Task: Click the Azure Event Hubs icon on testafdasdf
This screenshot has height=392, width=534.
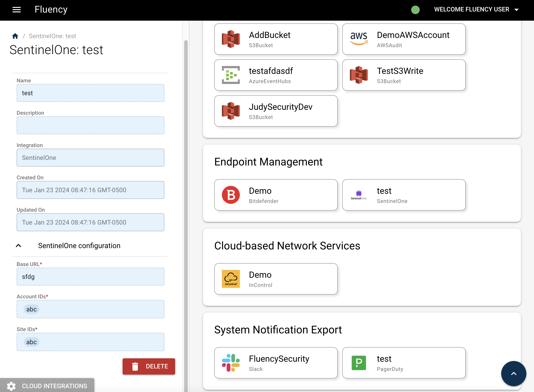Action: click(x=231, y=75)
